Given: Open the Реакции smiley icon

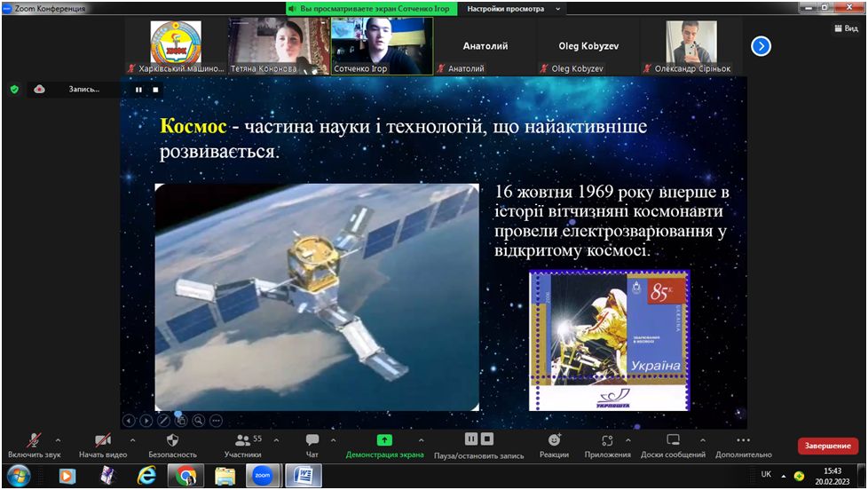Looking at the screenshot, I should coord(554,440).
